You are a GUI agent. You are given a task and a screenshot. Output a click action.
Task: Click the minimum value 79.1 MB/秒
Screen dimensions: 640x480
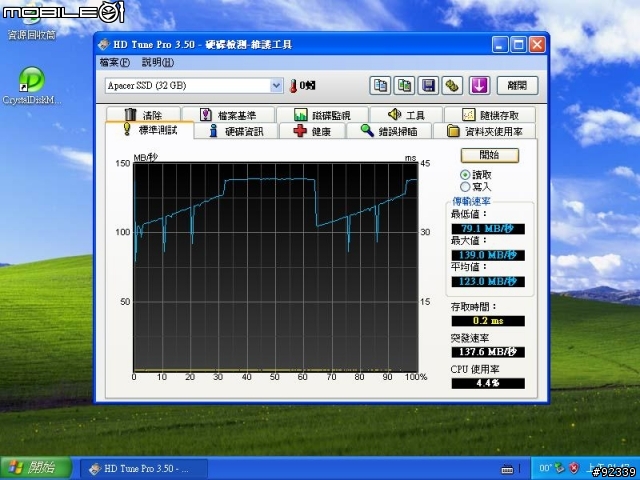click(488, 229)
